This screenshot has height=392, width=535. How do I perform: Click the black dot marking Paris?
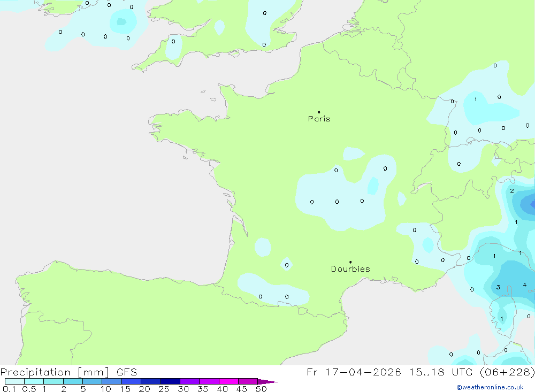coord(319,112)
